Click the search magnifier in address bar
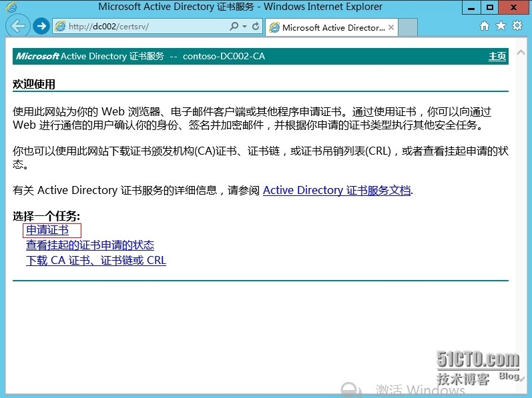This screenshot has width=532, height=398. pos(234,26)
